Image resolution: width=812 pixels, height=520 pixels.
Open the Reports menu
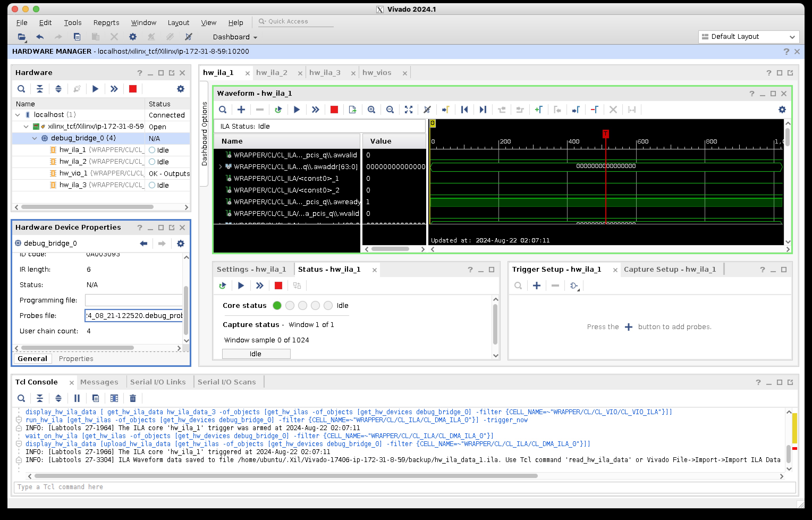click(x=106, y=23)
